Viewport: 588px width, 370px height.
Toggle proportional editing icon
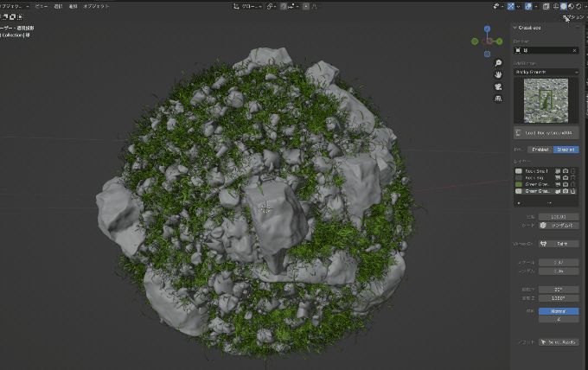pyautogui.click(x=306, y=6)
